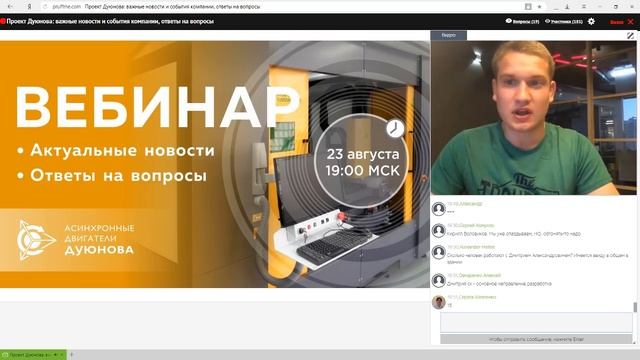640x360 pixels.
Task: Click photo avatar of last chat message
Action: (x=438, y=302)
